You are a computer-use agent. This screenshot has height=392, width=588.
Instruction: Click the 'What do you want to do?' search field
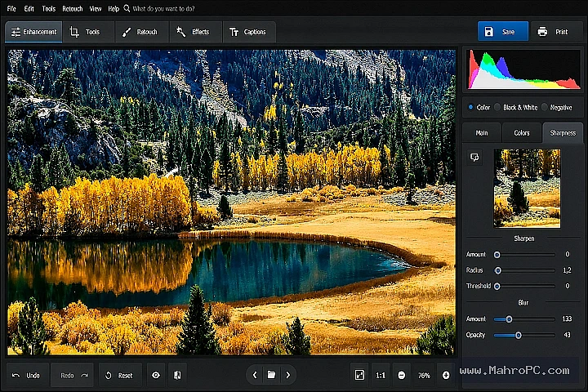(163, 8)
